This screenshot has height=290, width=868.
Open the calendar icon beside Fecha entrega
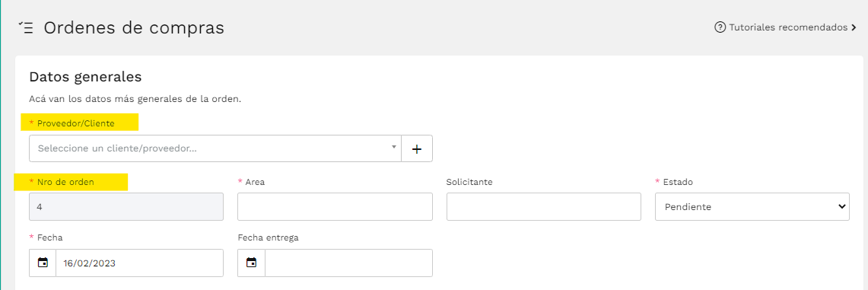point(251,263)
